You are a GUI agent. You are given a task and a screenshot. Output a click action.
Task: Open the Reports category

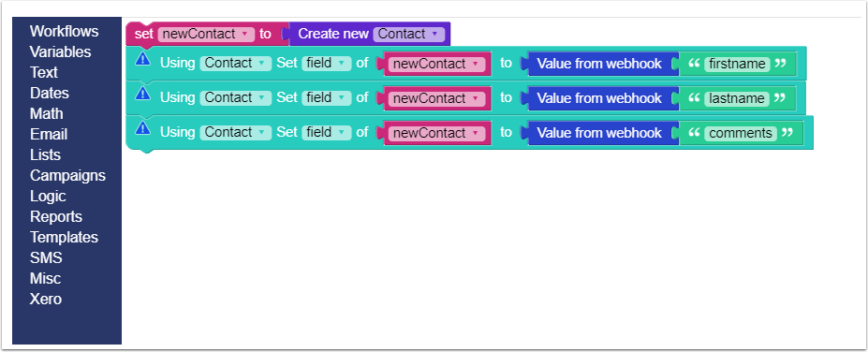click(56, 216)
